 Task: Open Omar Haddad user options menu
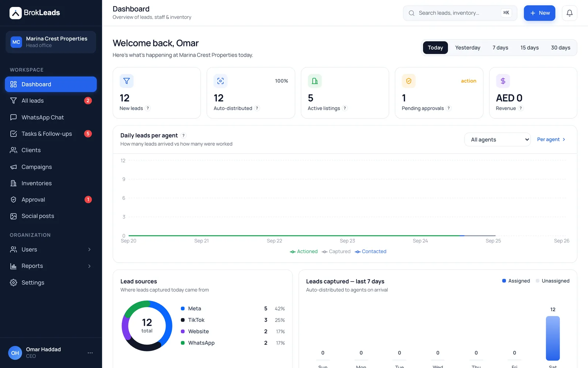[90, 353]
